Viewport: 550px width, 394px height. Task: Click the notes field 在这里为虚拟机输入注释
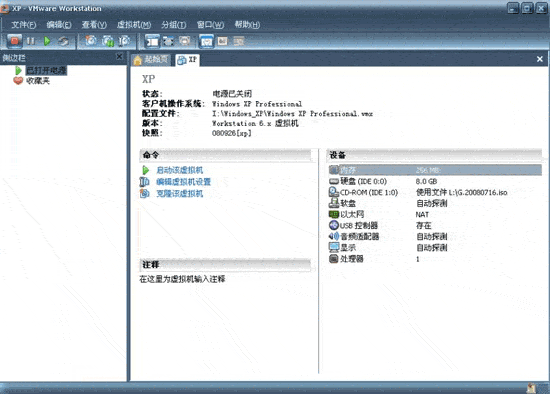[x=182, y=279]
